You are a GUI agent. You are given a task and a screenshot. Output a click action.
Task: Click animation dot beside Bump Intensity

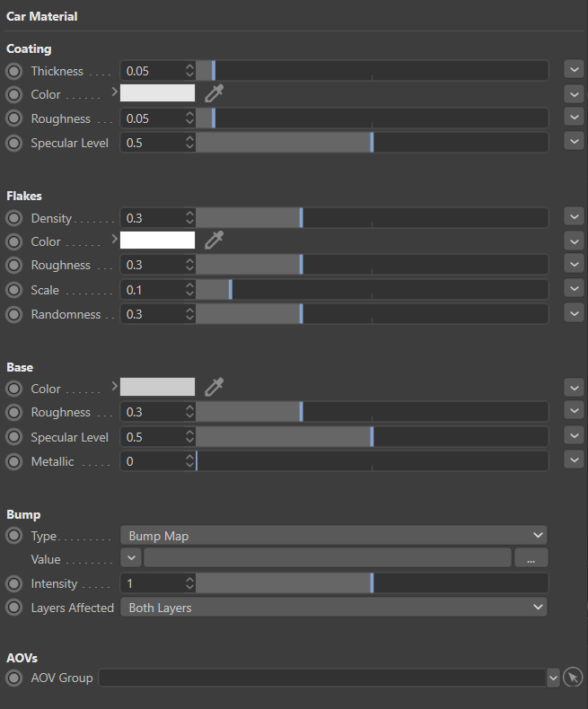pyautogui.click(x=14, y=583)
